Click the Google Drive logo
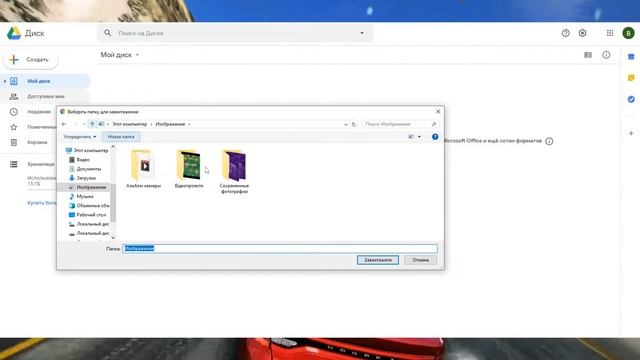Screen dimensions: 640x360 [x=14, y=33]
